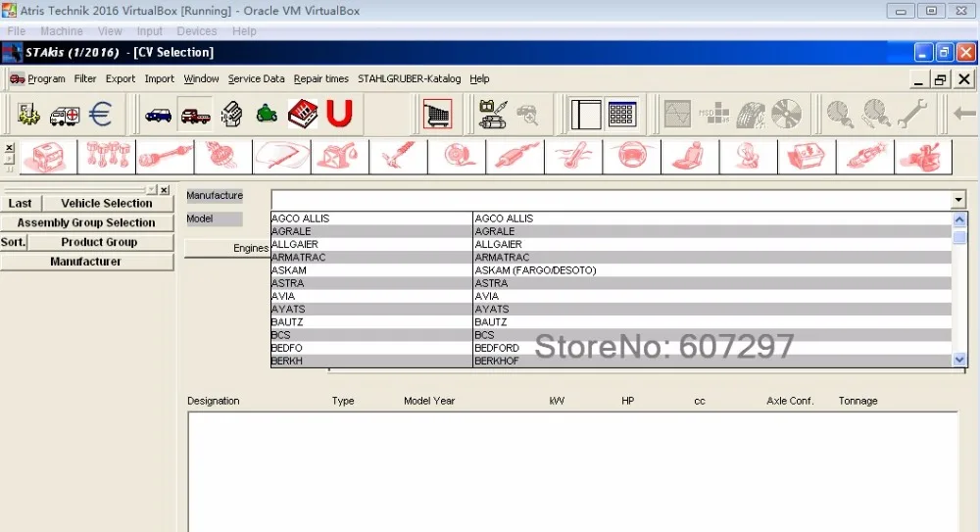The width and height of the screenshot is (980, 532).
Task: Select BERKH in the left column
Action: pos(371,361)
